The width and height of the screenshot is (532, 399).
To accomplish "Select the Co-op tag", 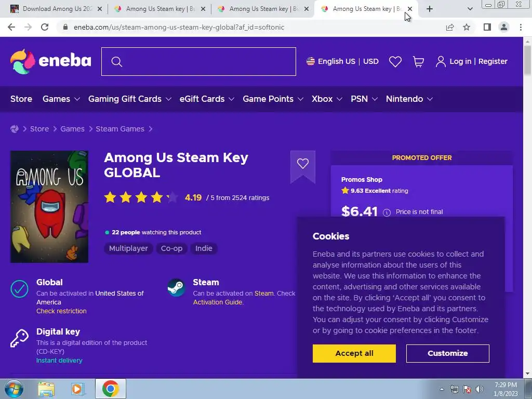I will pyautogui.click(x=171, y=248).
